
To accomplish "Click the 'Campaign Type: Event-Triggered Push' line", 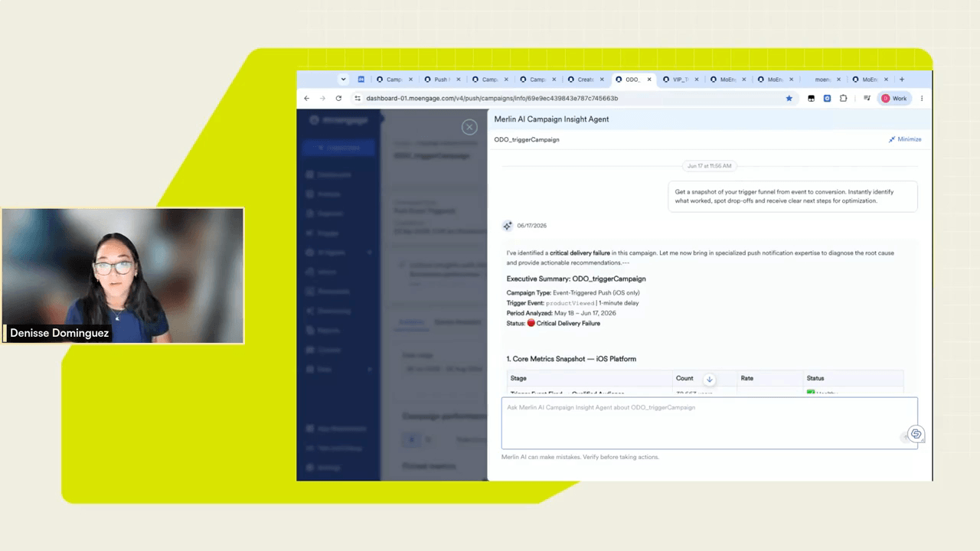I will (573, 293).
